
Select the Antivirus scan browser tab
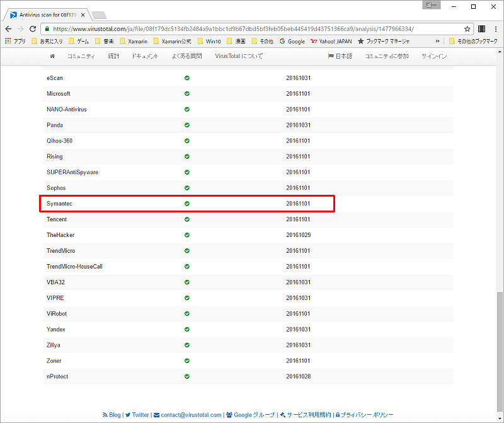point(47,14)
